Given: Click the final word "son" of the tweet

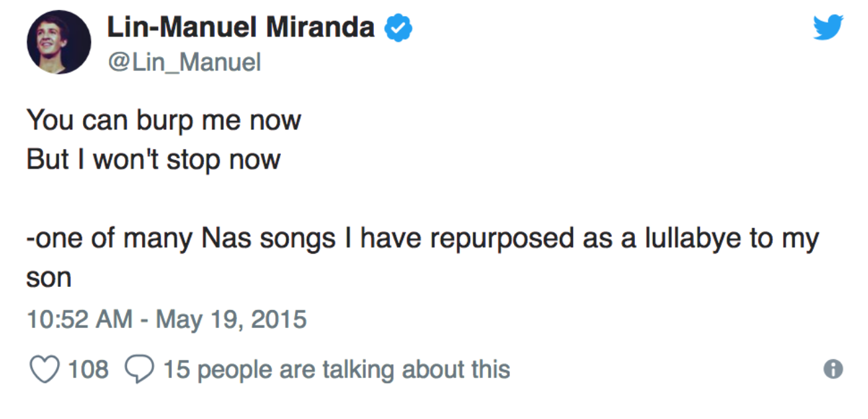Looking at the screenshot, I should [48, 278].
